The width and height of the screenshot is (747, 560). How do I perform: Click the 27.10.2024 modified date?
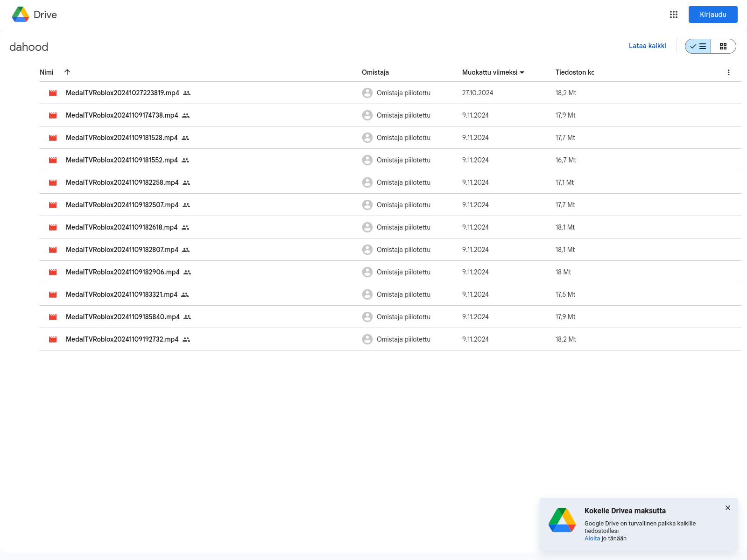tap(478, 93)
